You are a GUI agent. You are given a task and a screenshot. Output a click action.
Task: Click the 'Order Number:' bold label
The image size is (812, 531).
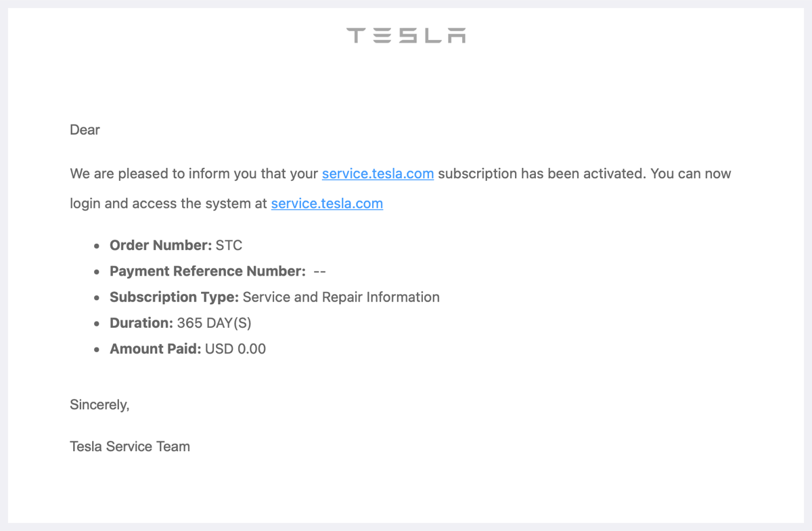(x=161, y=245)
